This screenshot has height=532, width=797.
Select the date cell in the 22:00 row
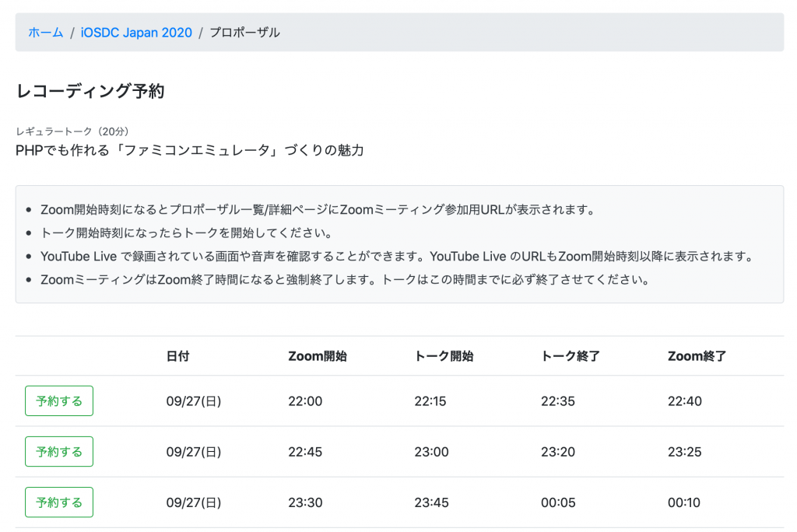coord(194,401)
